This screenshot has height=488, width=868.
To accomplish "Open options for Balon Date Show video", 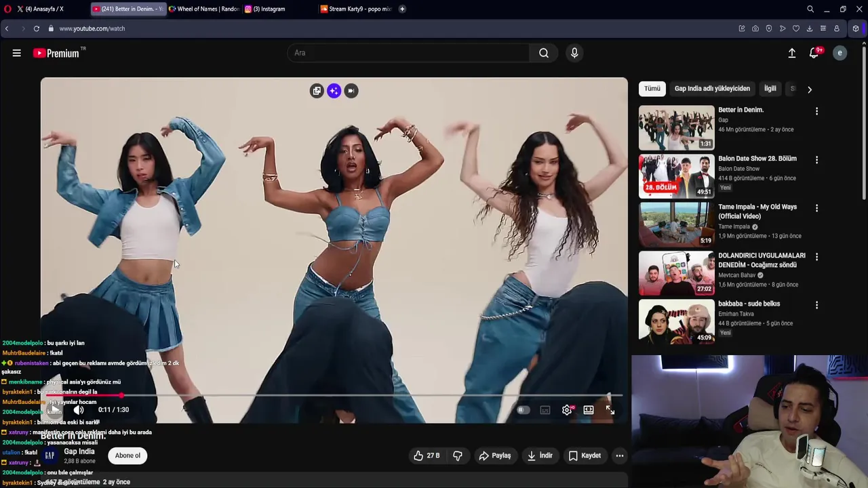I will pyautogui.click(x=816, y=160).
